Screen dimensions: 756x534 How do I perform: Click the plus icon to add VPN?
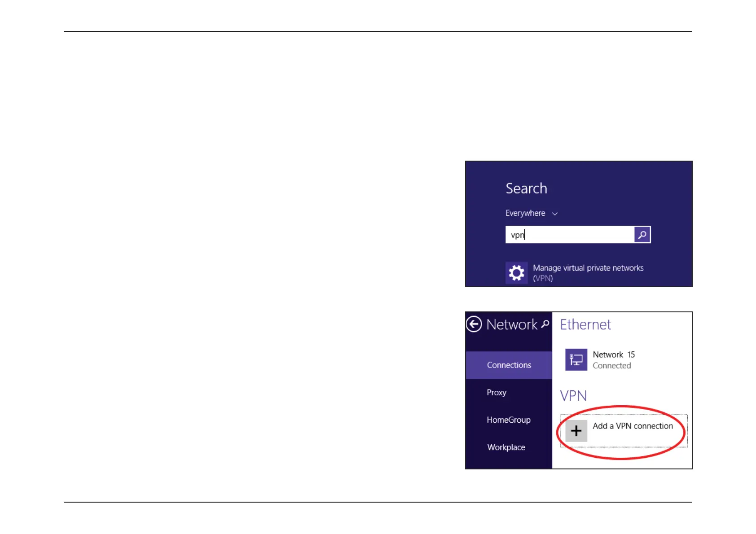click(576, 431)
